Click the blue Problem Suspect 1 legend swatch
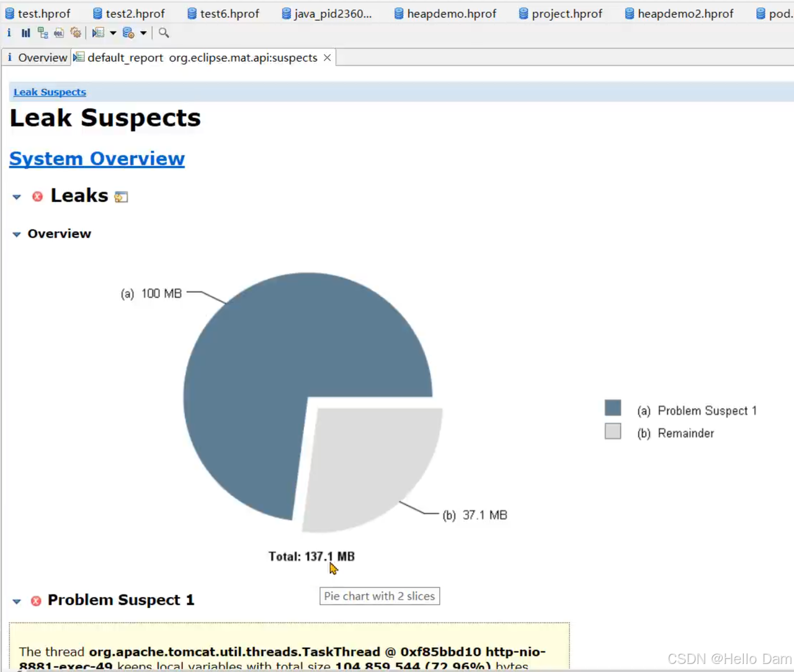Screen dimensions: 794x672 point(613,407)
